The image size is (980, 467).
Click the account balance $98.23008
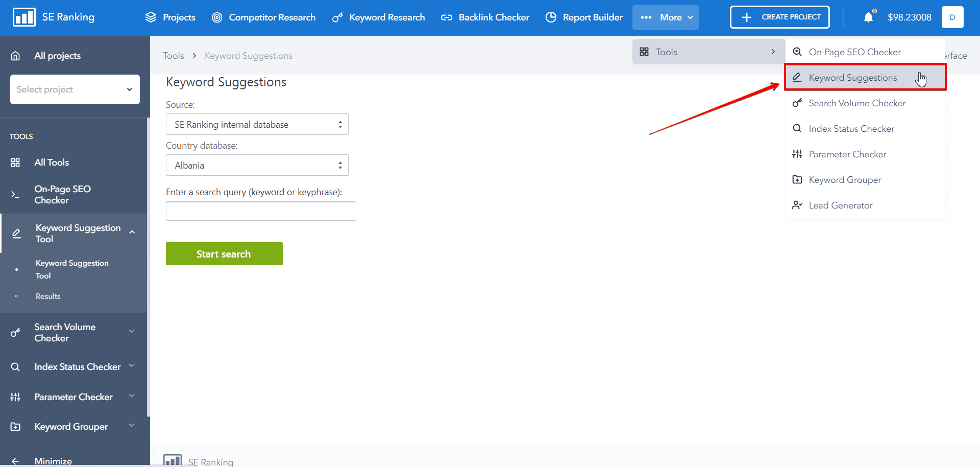(x=910, y=17)
